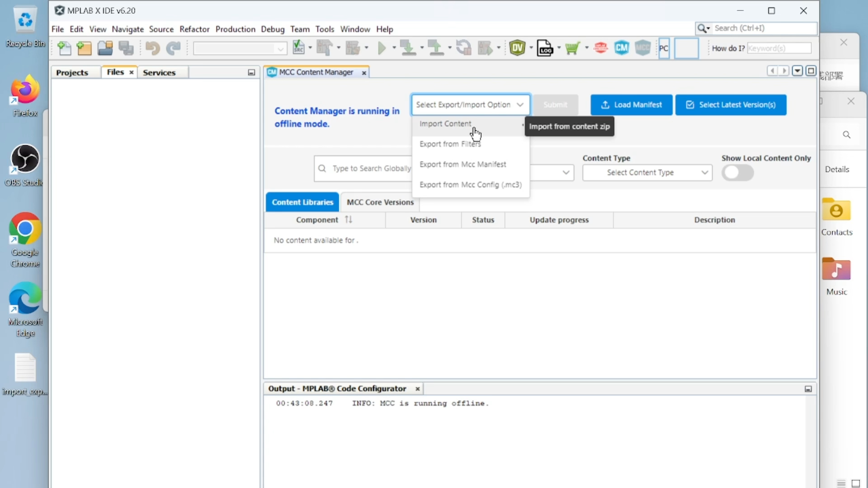
Task: Open the green DV Data Visualizer icon
Action: point(517,47)
